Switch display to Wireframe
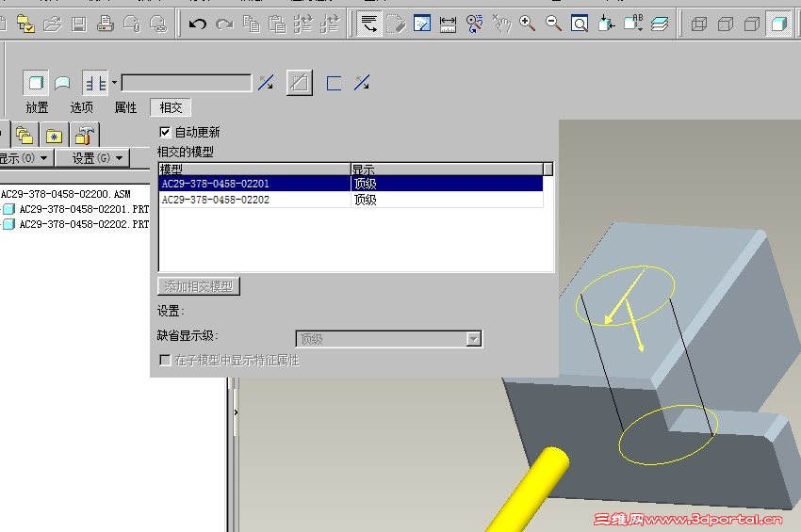Viewport: 801px width, 532px height. (x=699, y=24)
